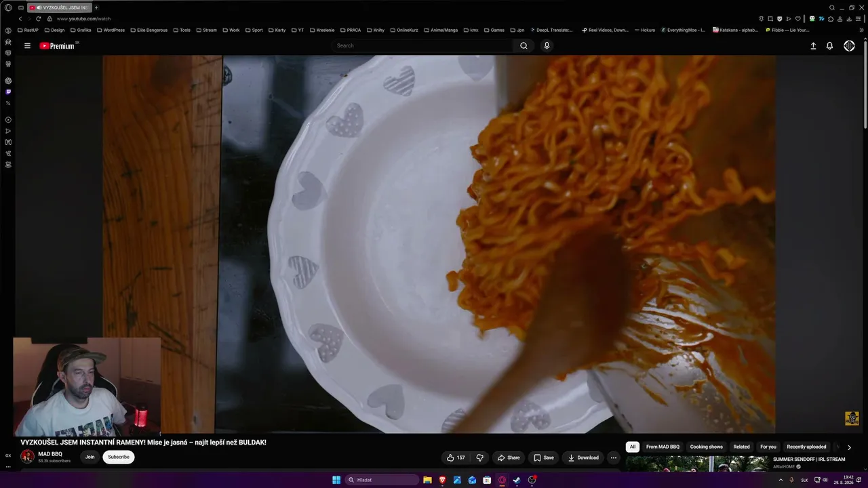Viewport: 868px width, 488px height.
Task: Open the Katakana alphabet bookmark
Action: click(735, 30)
